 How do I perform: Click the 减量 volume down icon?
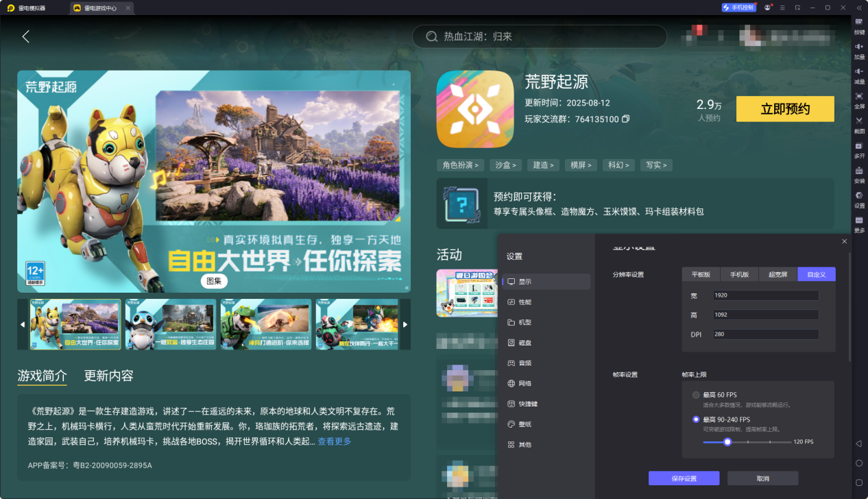(x=859, y=75)
